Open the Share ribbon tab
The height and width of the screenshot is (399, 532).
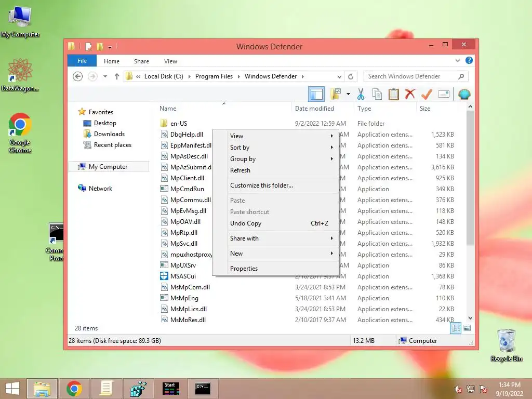141,61
